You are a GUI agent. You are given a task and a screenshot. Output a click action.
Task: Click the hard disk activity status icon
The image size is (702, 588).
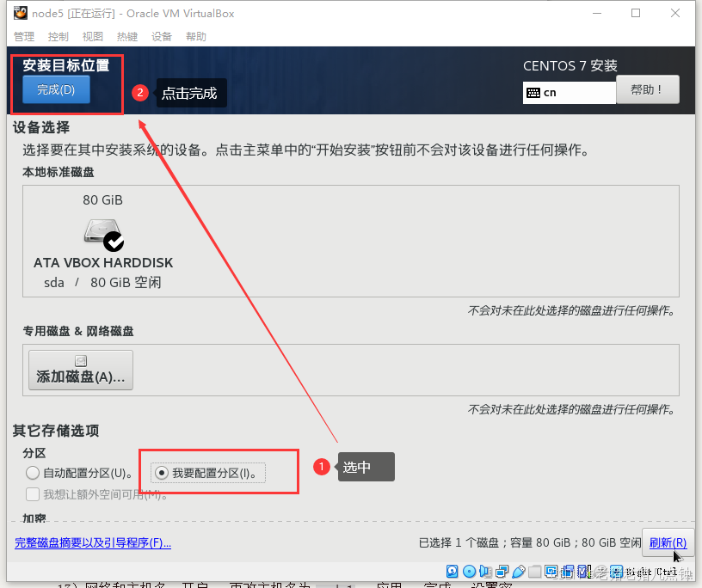coord(453,572)
